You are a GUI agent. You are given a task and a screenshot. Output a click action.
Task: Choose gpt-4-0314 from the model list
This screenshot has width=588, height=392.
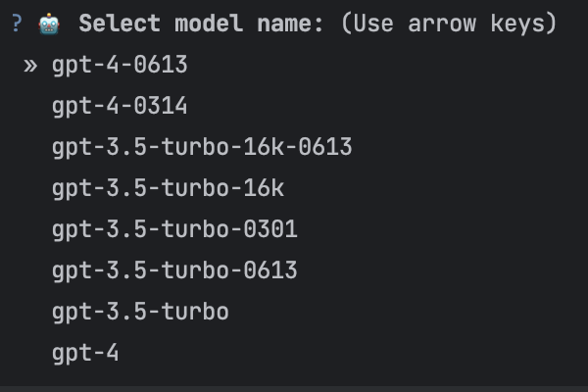[120, 106]
